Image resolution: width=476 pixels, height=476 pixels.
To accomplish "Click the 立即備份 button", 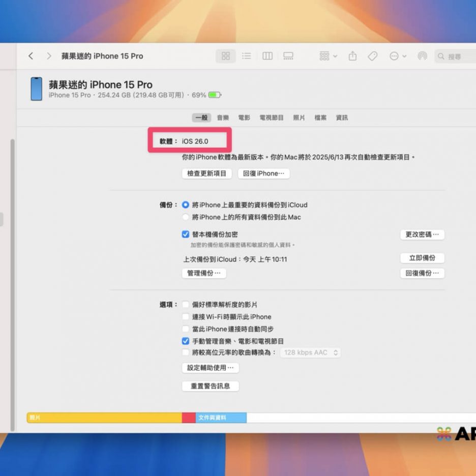I will [x=422, y=258].
